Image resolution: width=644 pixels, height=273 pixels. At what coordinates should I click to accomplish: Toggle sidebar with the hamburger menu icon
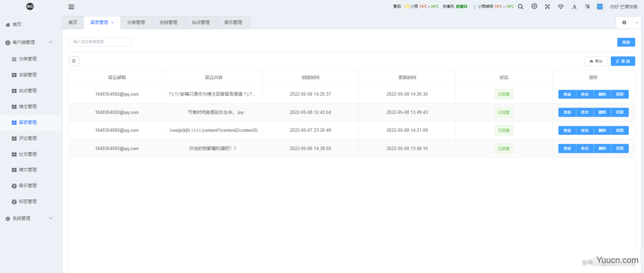(71, 6)
